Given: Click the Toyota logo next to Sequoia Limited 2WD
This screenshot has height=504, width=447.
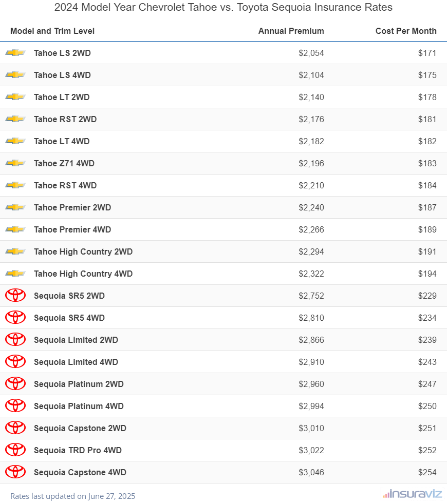Looking at the screenshot, I should point(15,340).
